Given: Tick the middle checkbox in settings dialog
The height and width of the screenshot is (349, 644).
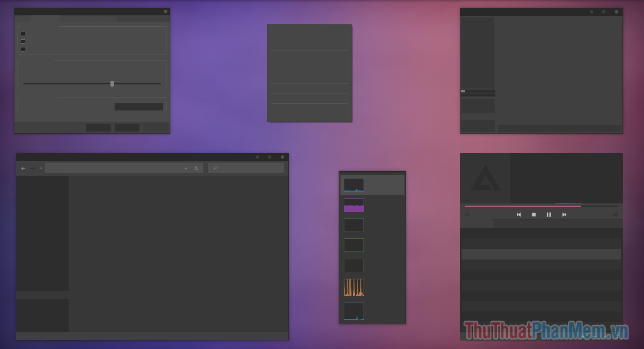Looking at the screenshot, I should pyautogui.click(x=23, y=42).
